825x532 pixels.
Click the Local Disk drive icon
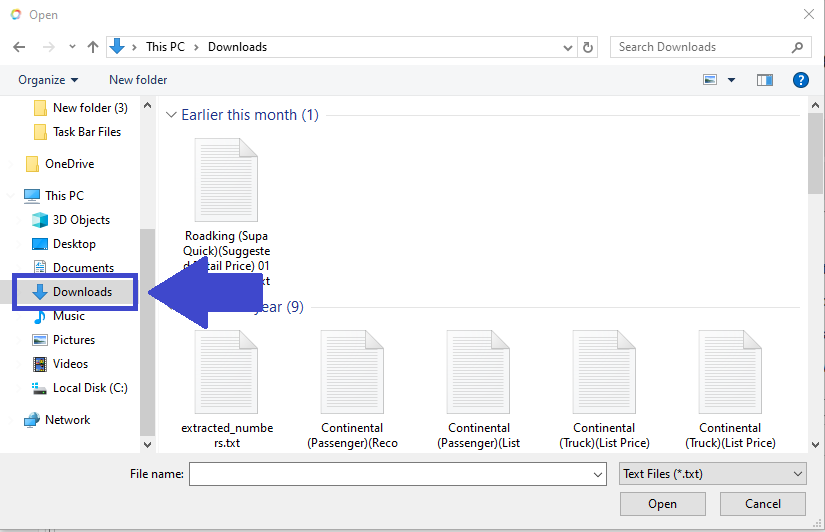click(39, 388)
